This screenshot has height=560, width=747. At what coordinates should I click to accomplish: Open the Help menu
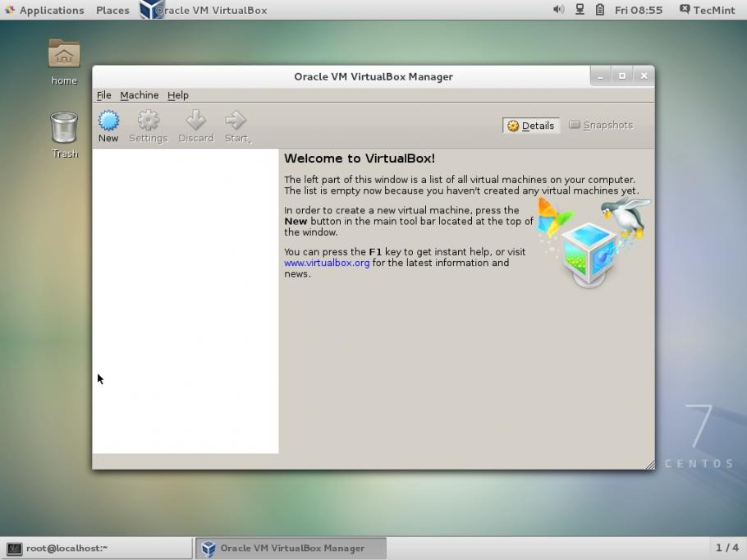click(177, 95)
